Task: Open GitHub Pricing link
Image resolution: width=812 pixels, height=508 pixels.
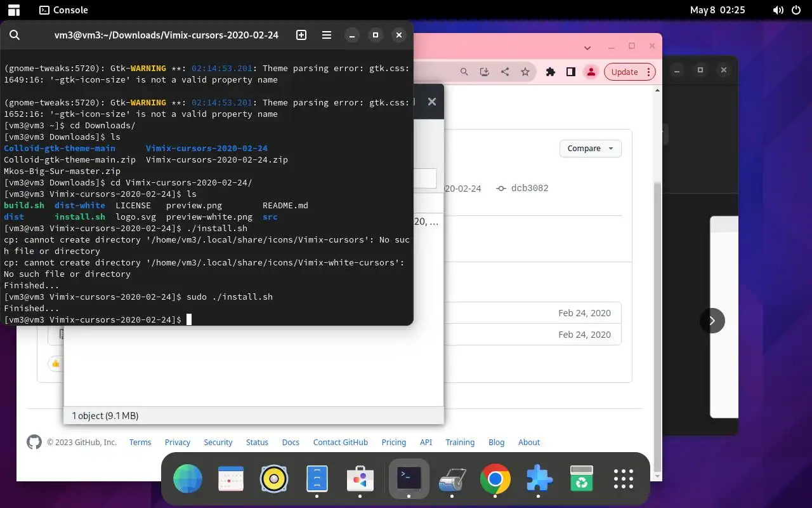Action: (394, 442)
